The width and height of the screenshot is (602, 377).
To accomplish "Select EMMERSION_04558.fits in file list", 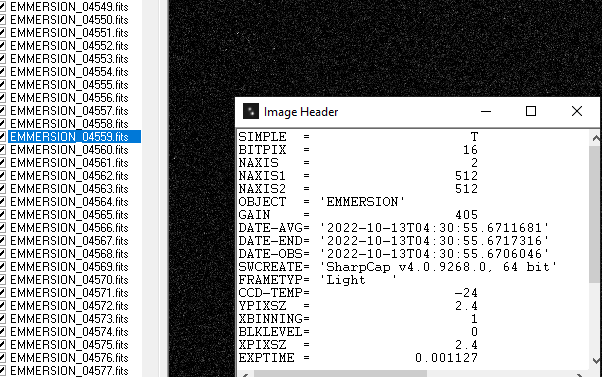I will tap(69, 124).
